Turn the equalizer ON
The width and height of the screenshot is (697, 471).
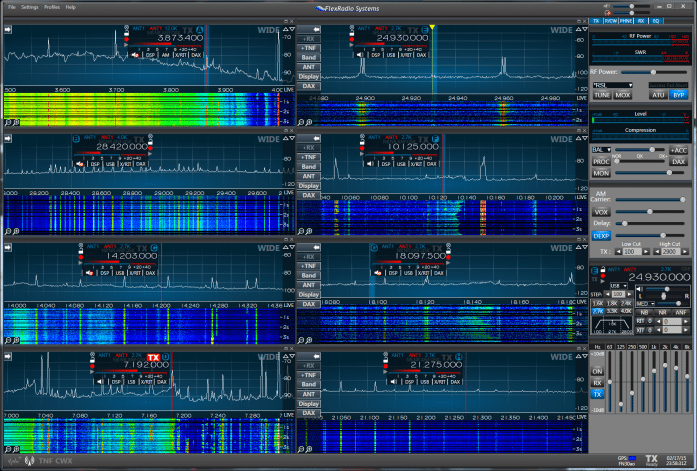point(597,371)
